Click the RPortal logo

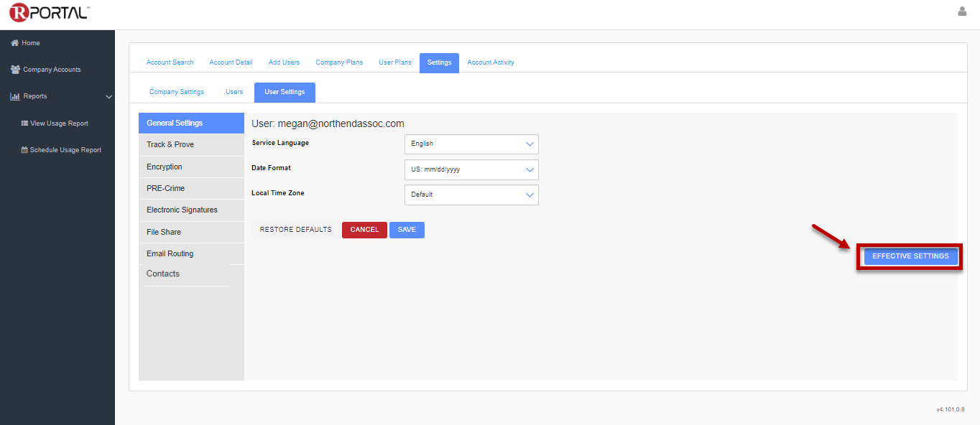(50, 12)
